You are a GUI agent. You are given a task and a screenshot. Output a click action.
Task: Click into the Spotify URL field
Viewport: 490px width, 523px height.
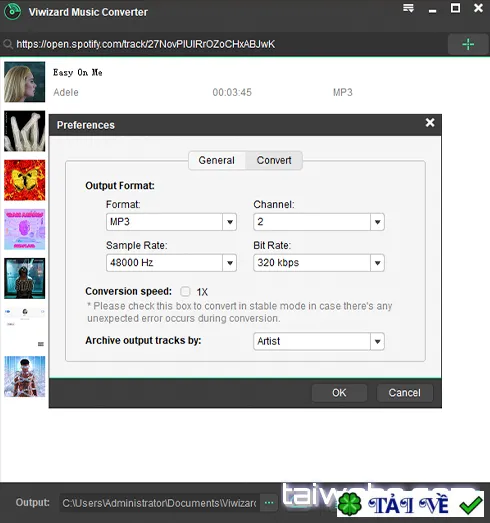[230, 44]
